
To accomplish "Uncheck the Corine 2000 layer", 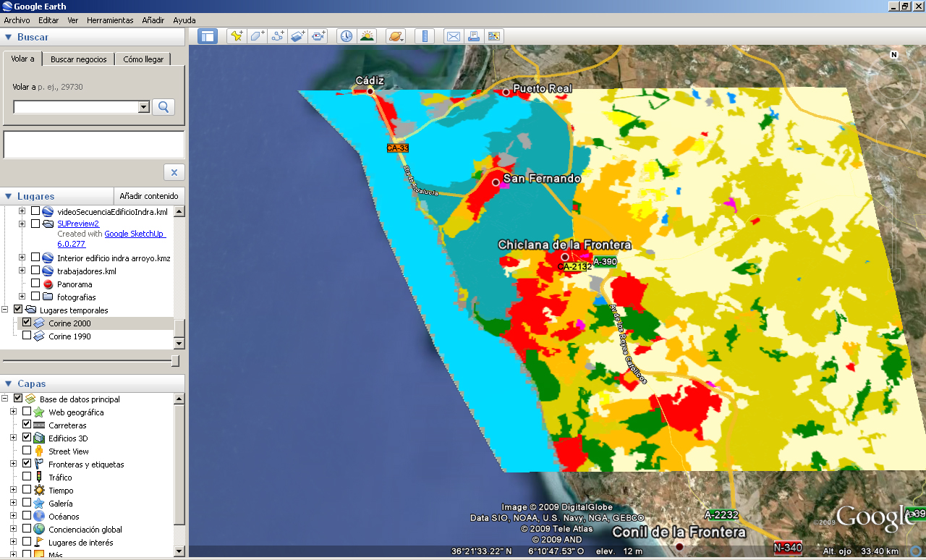I will point(27,323).
